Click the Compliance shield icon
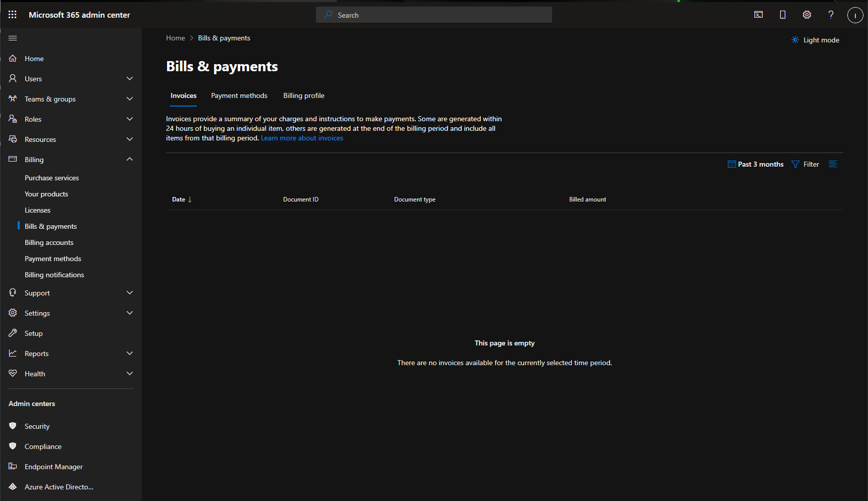 pos(13,446)
